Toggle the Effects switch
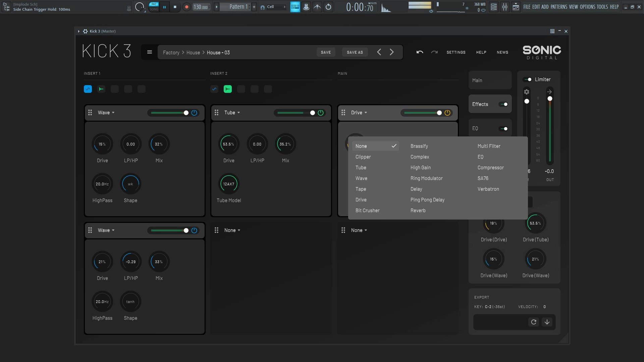Image resolution: width=644 pixels, height=362 pixels. click(x=503, y=104)
